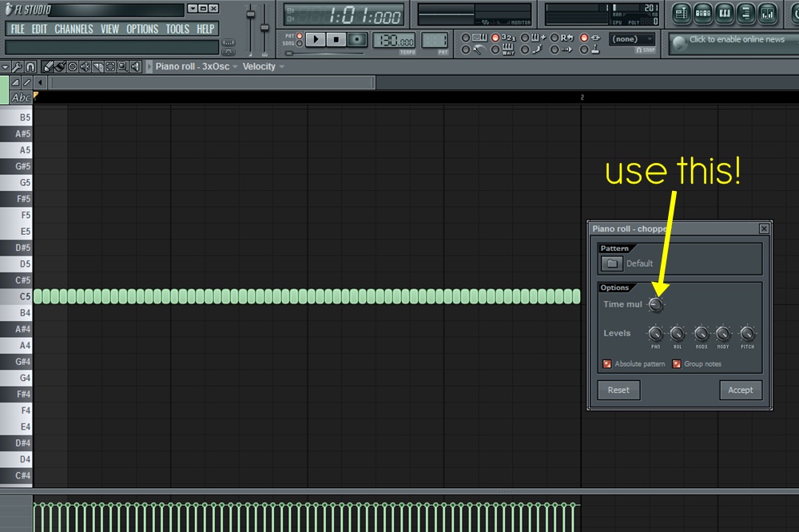Toggle typing keyboard to piano option

pyautogui.click(x=465, y=38)
